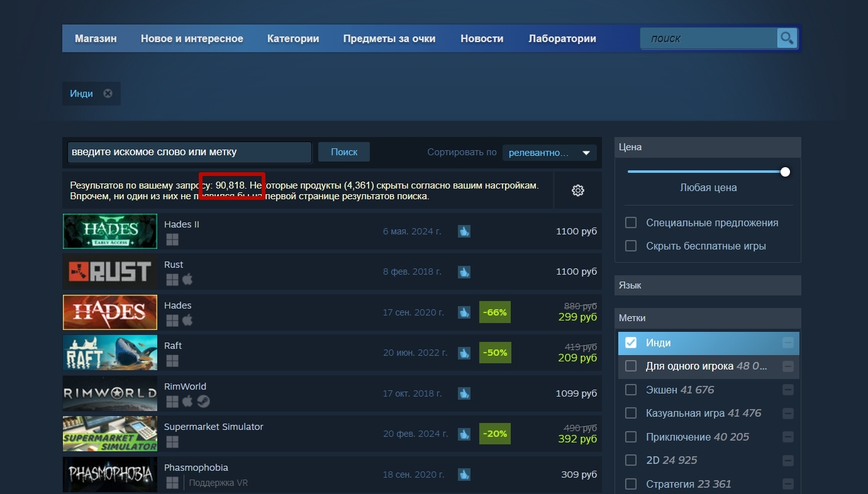Click the Windows platform icon under Hades II

172,239
